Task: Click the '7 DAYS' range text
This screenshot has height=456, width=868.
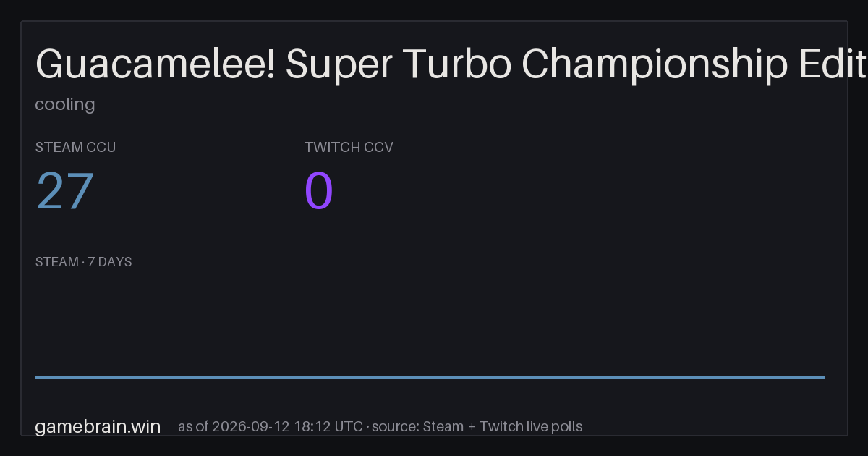Action: tap(110, 262)
